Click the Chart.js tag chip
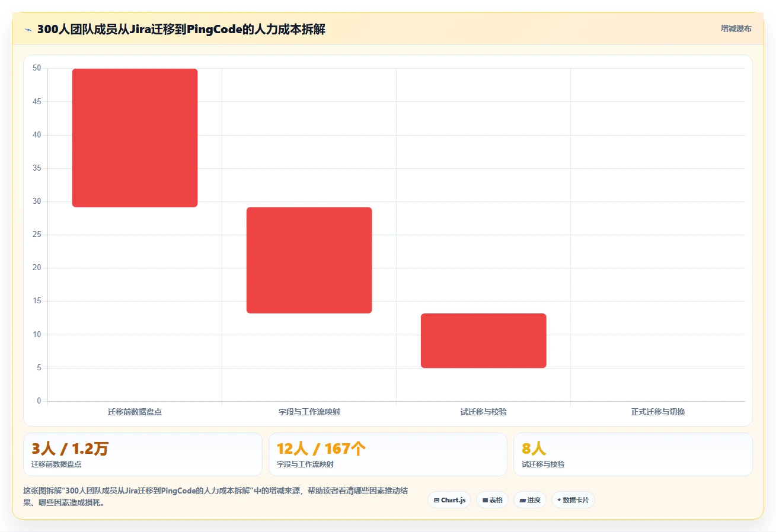Viewport: 776px width, 532px height. coord(449,500)
